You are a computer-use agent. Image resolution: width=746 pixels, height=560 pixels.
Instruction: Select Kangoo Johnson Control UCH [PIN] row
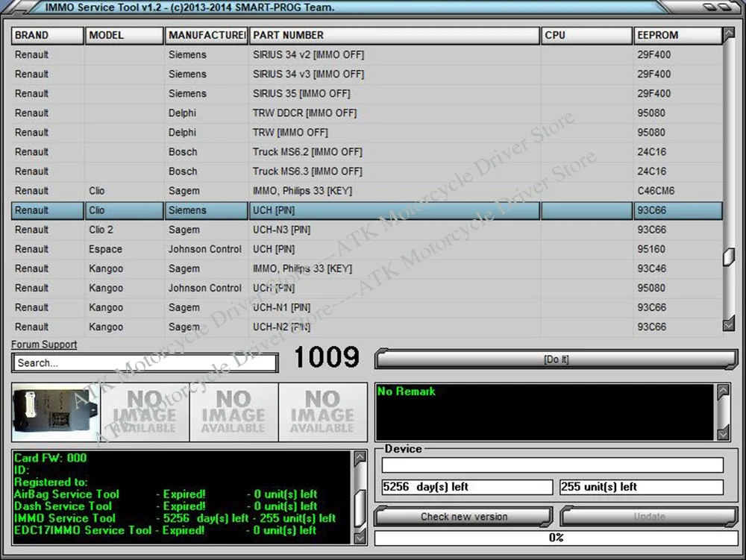[x=367, y=289]
